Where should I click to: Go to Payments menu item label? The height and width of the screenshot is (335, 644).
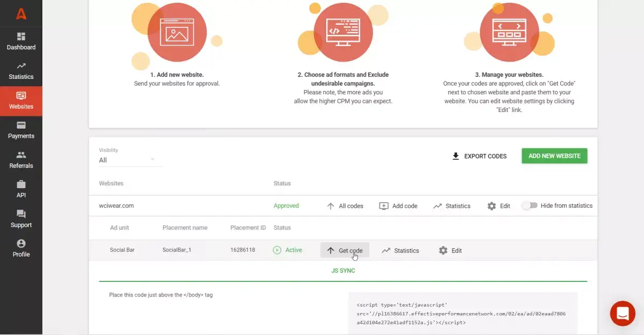point(21,136)
